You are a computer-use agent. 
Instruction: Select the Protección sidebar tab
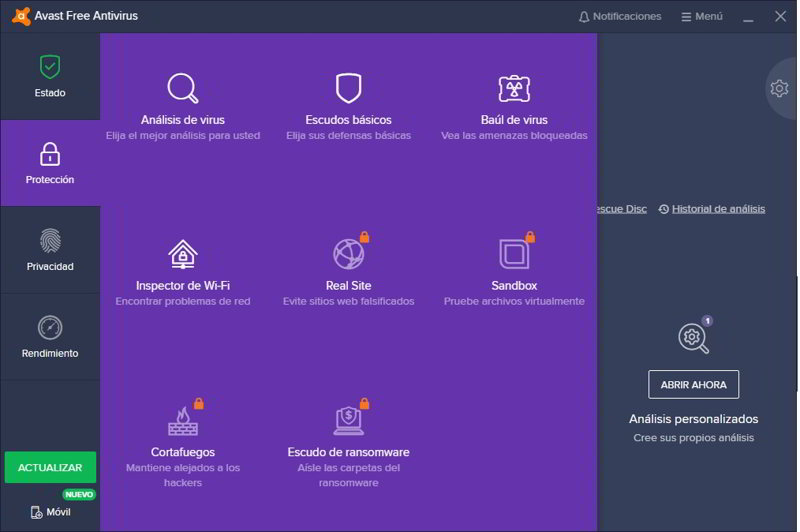click(x=50, y=163)
